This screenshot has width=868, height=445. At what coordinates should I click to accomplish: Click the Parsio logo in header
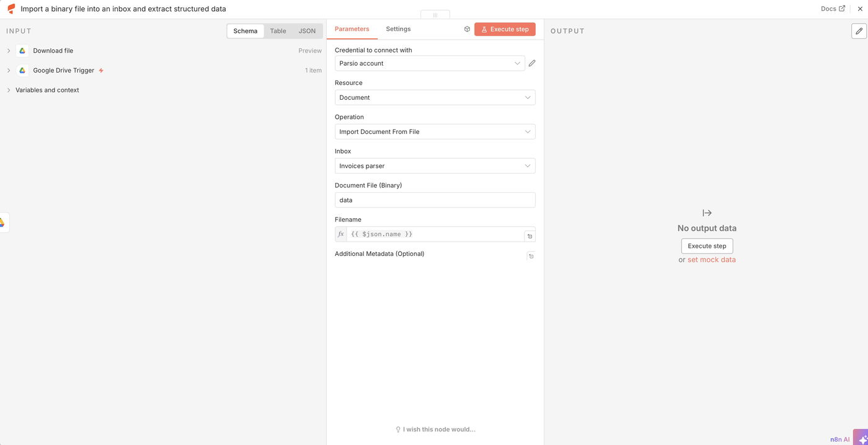pyautogui.click(x=11, y=9)
